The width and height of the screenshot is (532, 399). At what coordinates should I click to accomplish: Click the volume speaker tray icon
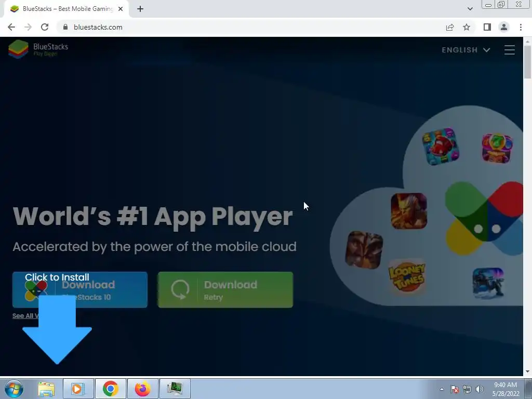pyautogui.click(x=480, y=389)
